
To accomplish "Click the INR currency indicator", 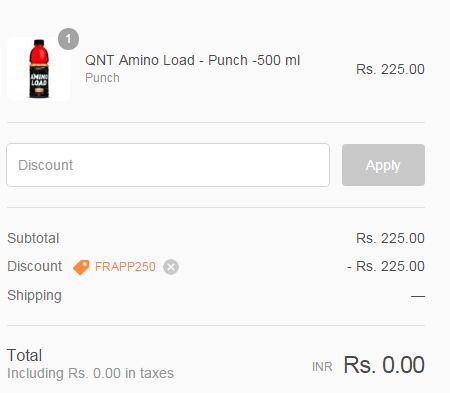I will [322, 367].
